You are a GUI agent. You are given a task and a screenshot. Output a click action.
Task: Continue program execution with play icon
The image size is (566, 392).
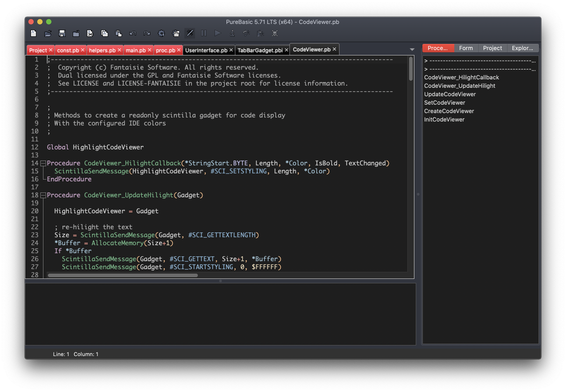[218, 33]
